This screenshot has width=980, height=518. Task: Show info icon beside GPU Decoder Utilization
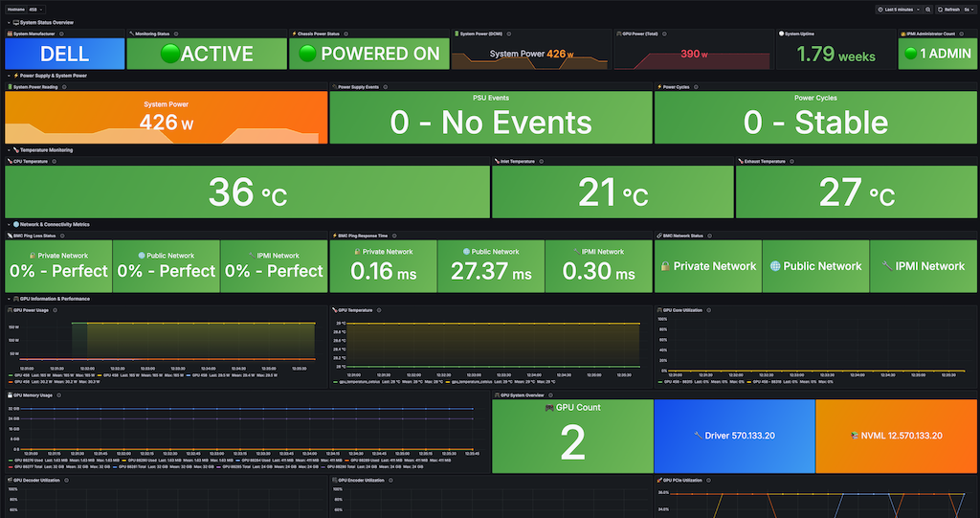coord(67,481)
